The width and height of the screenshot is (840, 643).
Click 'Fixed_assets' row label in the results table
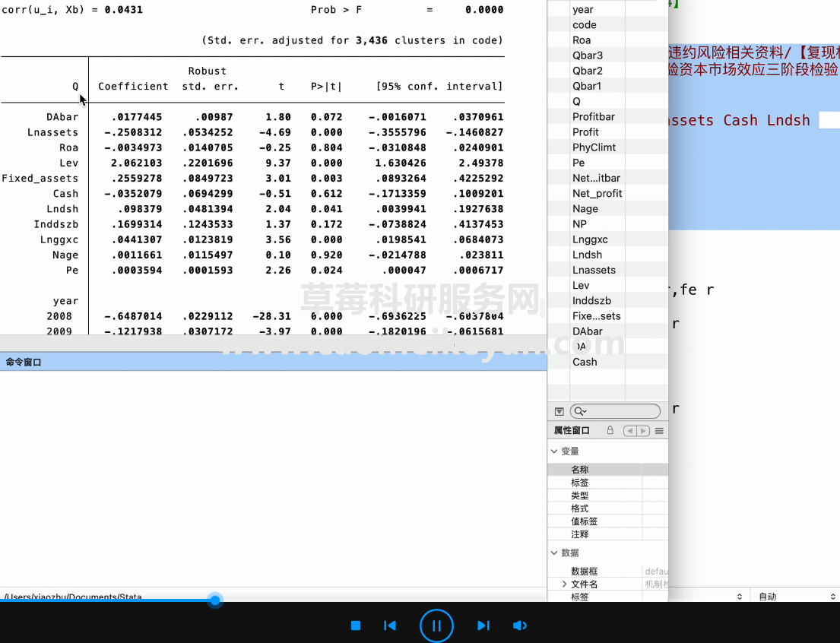click(x=40, y=179)
